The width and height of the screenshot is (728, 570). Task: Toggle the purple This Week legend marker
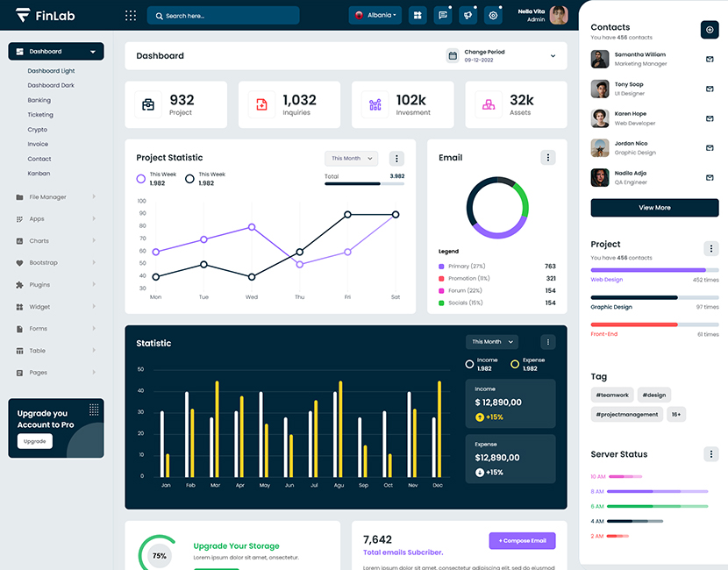[x=140, y=179]
